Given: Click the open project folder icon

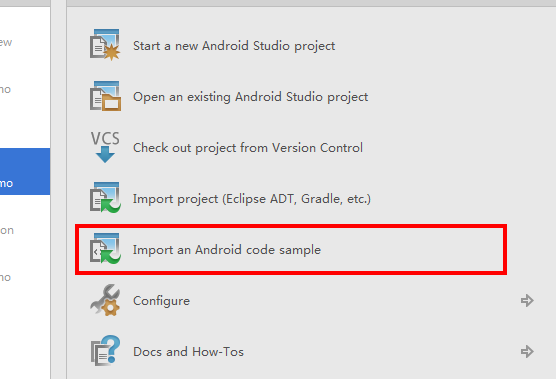Looking at the screenshot, I should tap(105, 96).
